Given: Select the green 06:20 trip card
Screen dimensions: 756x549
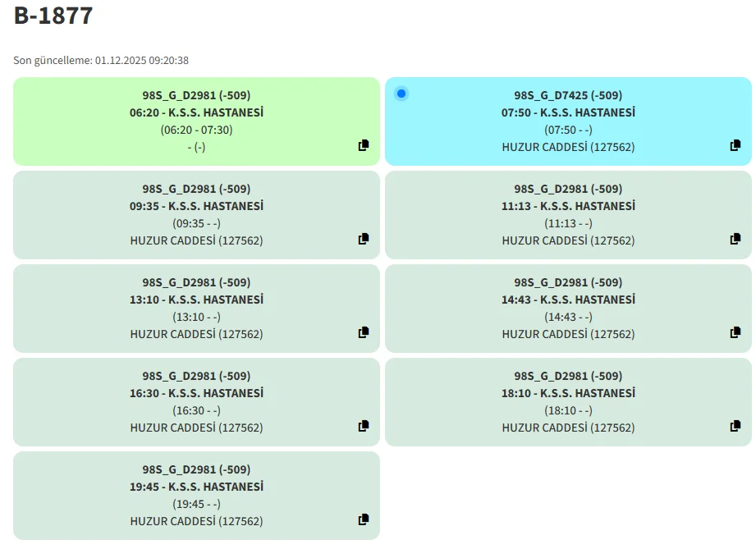Looking at the screenshot, I should (196, 121).
